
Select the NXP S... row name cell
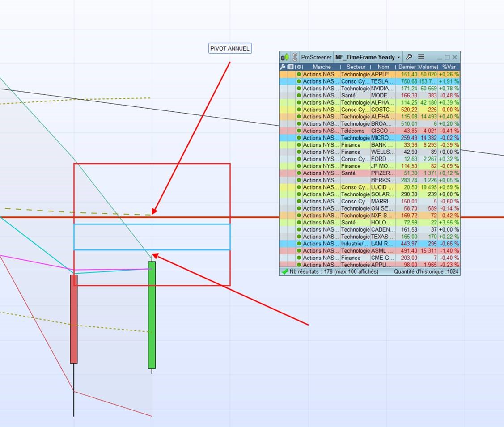[x=382, y=216]
